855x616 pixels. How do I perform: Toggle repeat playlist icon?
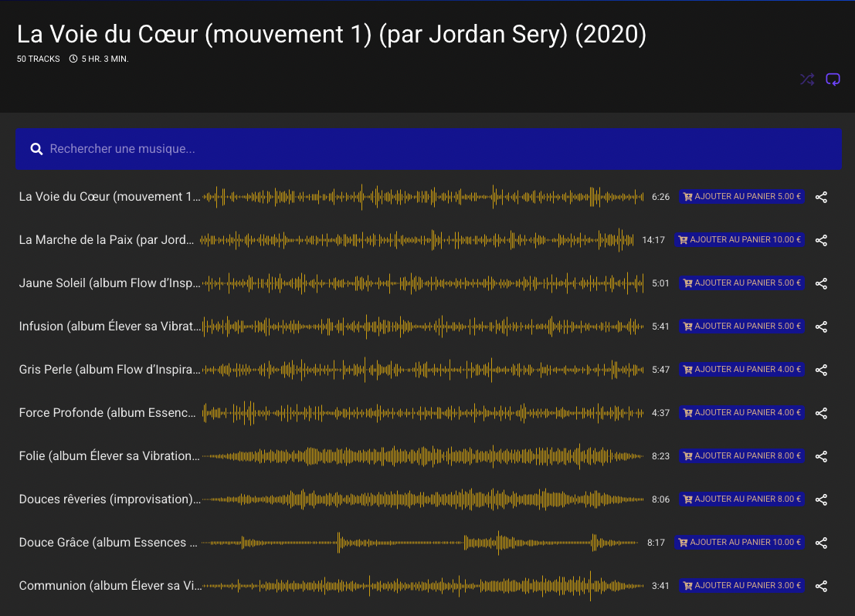pyautogui.click(x=833, y=80)
